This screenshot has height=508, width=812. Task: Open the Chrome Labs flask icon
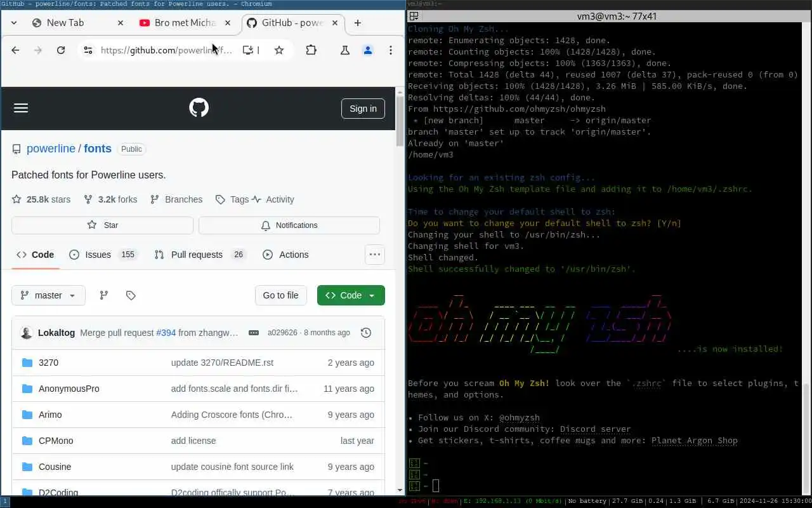[x=345, y=50]
